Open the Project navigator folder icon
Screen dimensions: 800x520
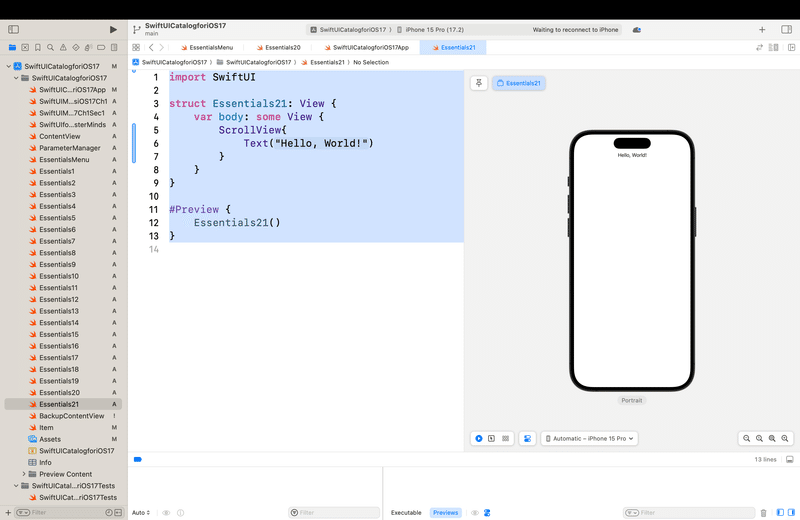click(12, 47)
